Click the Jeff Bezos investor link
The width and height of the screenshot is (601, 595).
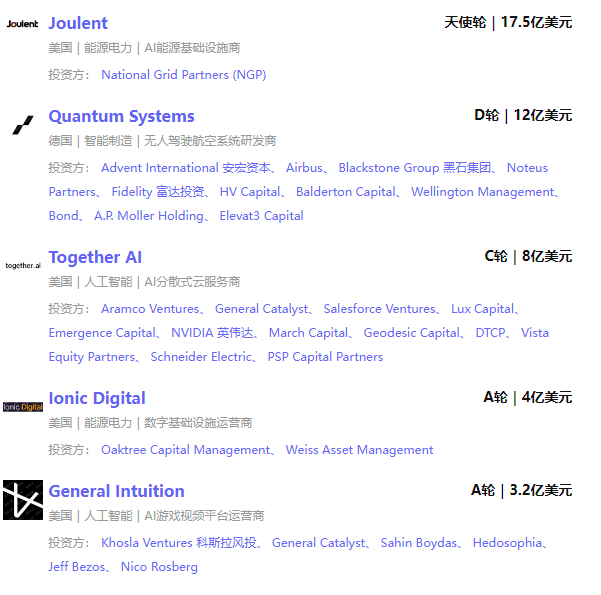(x=77, y=567)
